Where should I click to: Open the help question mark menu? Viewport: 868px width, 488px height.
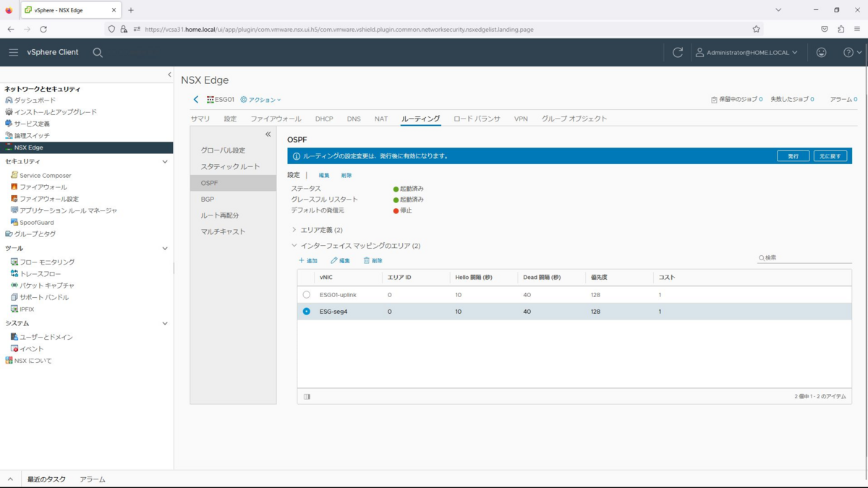point(853,52)
